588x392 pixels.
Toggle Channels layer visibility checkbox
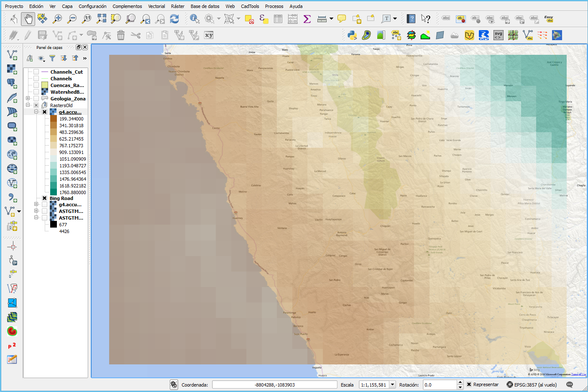[36, 79]
